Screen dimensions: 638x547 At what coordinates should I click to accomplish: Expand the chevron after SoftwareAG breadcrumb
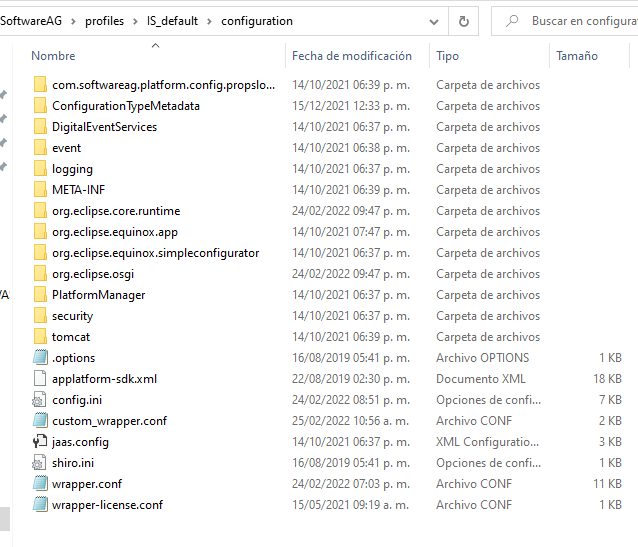(x=73, y=21)
